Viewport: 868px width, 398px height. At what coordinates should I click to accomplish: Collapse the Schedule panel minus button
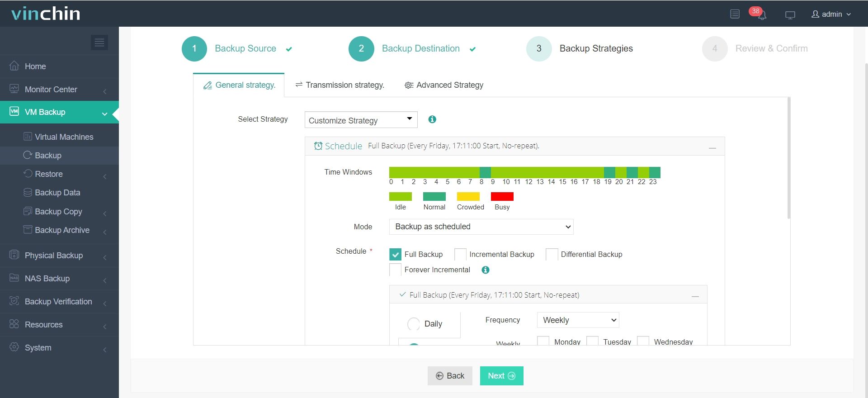click(x=712, y=148)
